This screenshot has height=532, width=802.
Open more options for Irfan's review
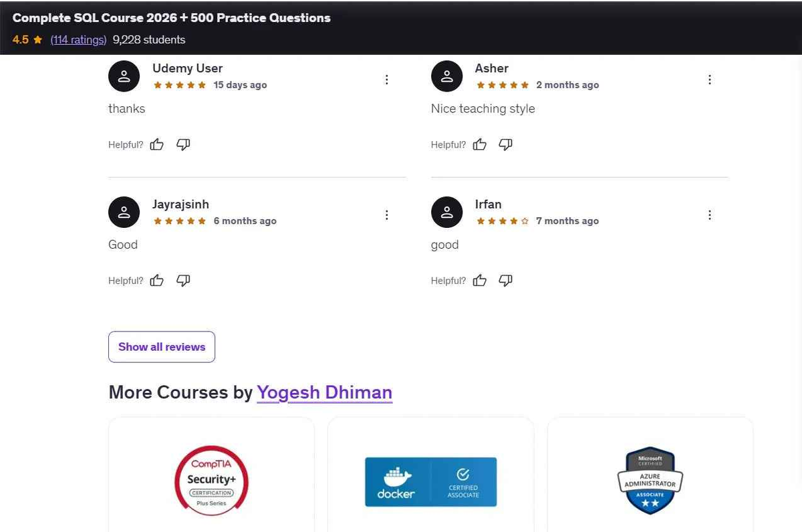point(710,215)
